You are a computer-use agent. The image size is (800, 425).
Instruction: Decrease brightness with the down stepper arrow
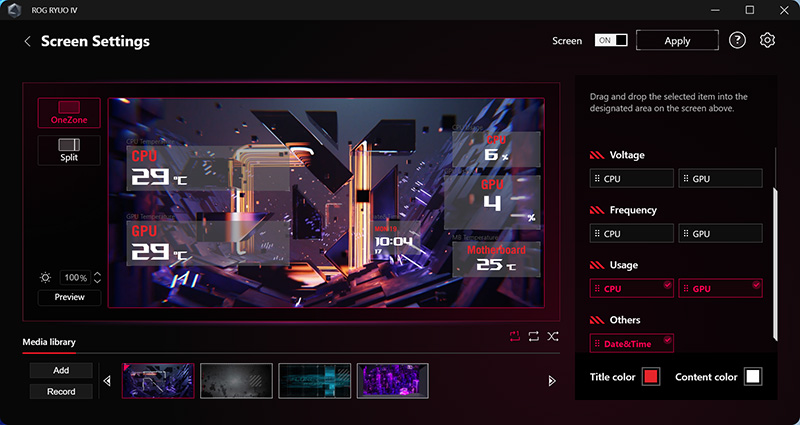(97, 281)
